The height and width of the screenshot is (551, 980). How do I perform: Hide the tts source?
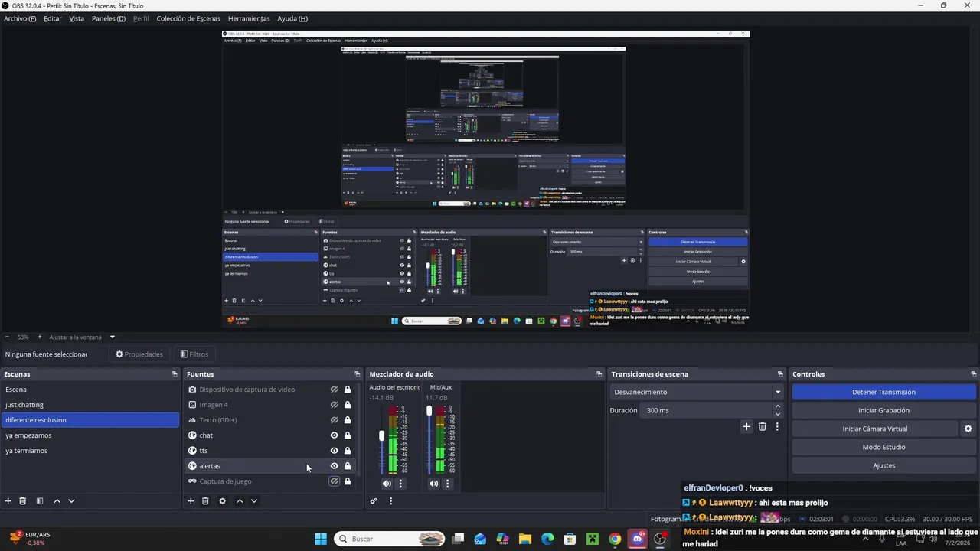pyautogui.click(x=334, y=451)
